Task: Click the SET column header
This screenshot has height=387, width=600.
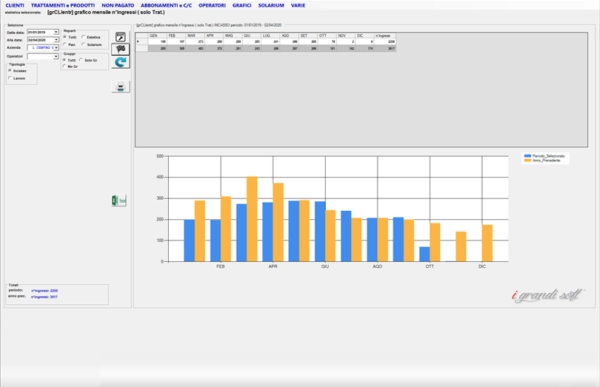Action: (x=308, y=36)
